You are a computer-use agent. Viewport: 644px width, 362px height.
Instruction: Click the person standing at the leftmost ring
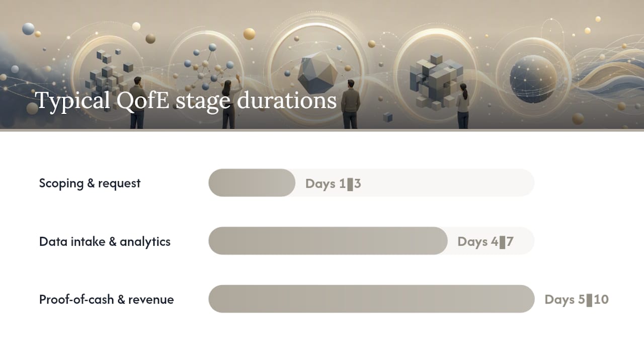(136, 103)
